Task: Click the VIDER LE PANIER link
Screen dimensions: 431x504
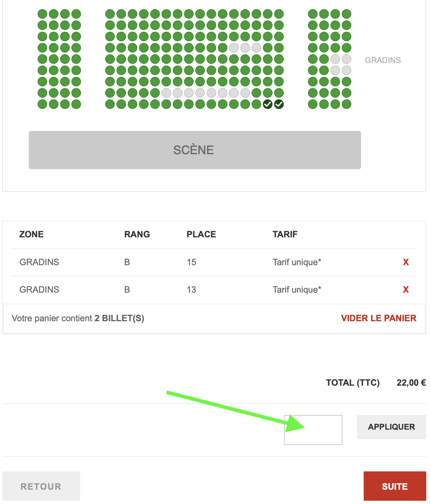Action: [379, 318]
